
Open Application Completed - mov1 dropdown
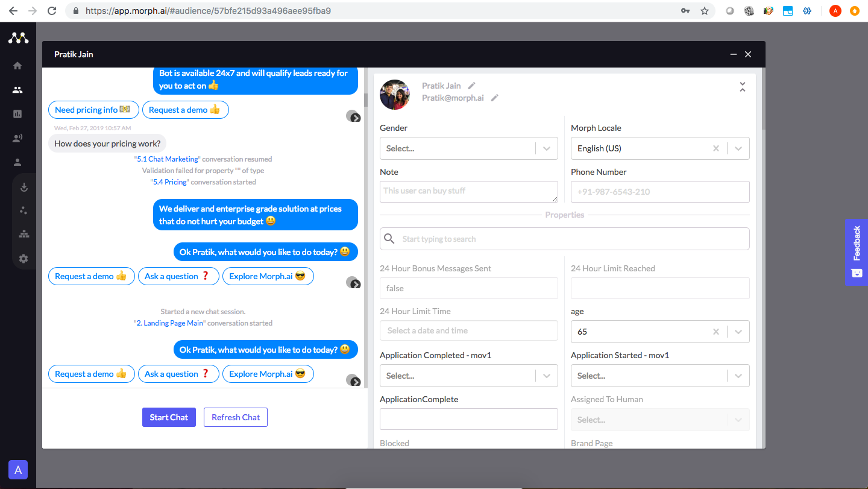pos(469,376)
